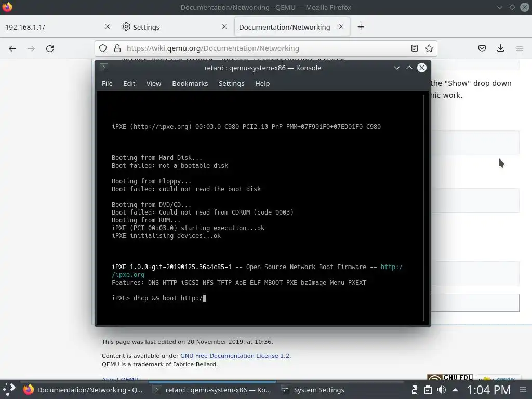Open the KDE application launcher

pyautogui.click(x=9, y=390)
